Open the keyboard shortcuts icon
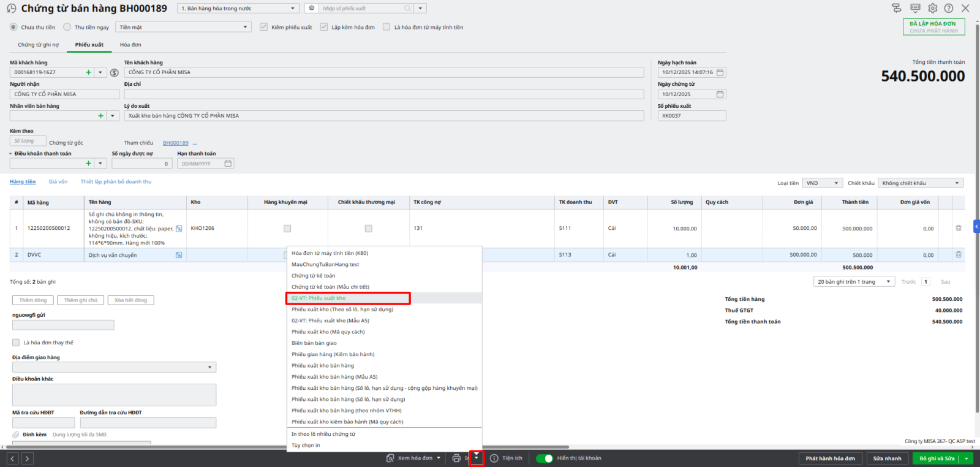Viewport: 980px width, 467px height. (915, 8)
